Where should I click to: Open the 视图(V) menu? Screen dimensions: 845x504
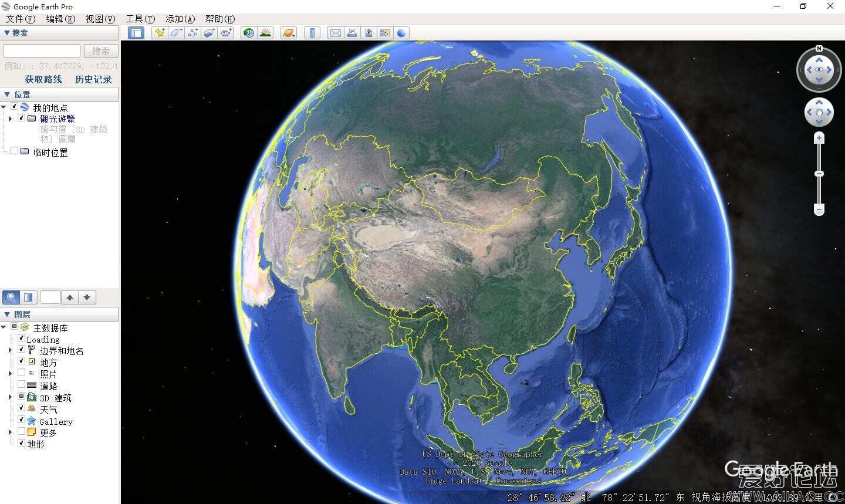[x=100, y=19]
